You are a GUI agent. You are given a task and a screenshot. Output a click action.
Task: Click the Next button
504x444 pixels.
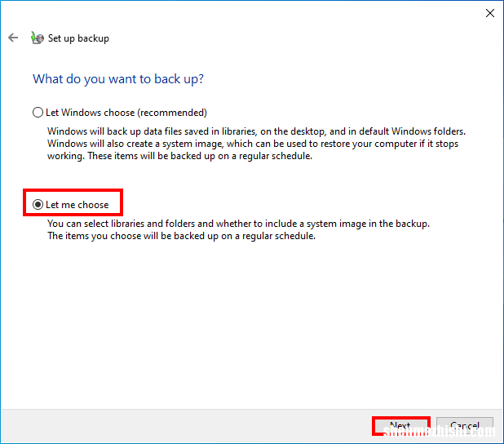click(x=400, y=426)
